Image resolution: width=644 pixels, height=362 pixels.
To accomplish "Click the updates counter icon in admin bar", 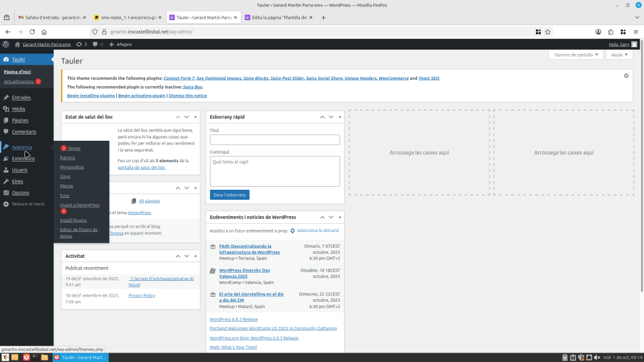I will click(81, 45).
